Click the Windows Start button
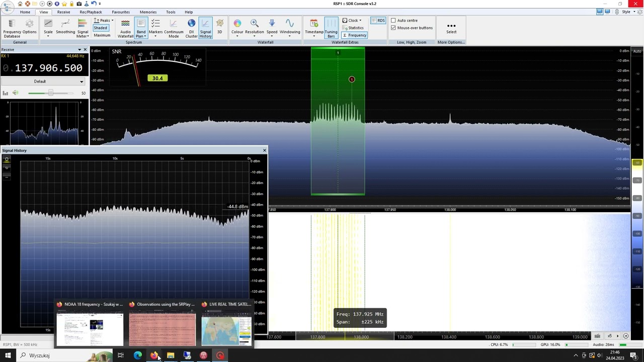The image size is (644, 362). (x=8, y=355)
